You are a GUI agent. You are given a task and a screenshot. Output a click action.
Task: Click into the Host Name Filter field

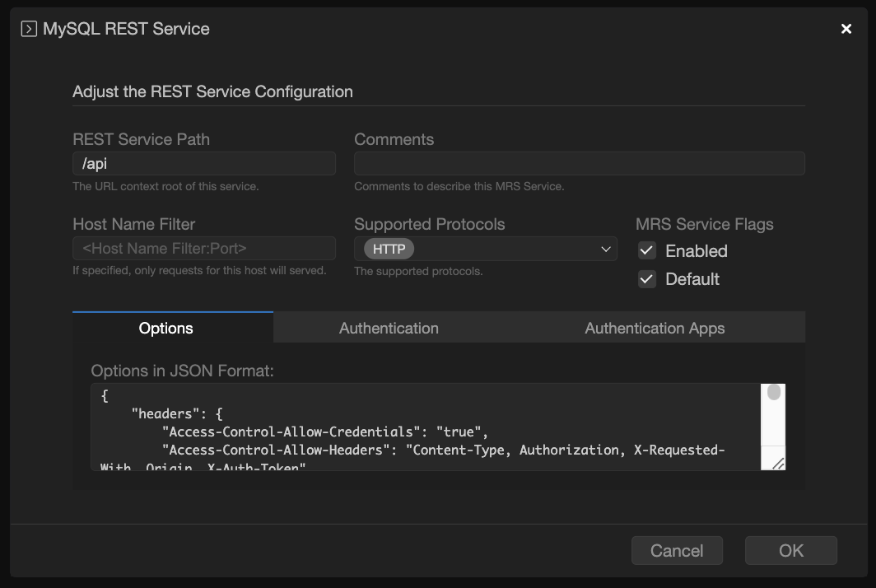203,249
